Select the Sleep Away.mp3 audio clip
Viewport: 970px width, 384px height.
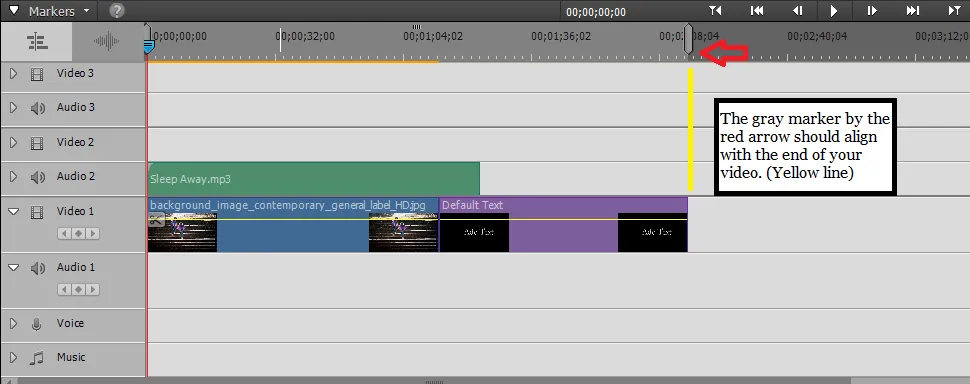[x=314, y=179]
